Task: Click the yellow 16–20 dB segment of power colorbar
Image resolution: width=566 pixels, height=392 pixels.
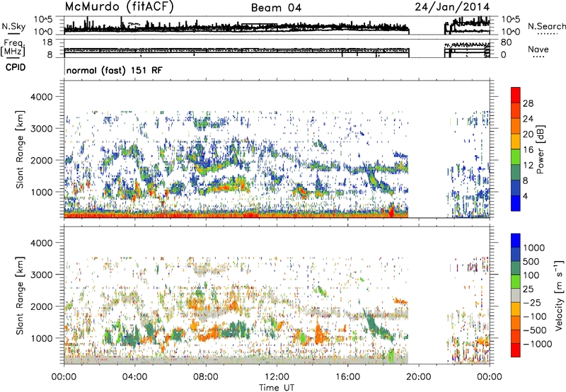Action: pyautogui.click(x=516, y=142)
